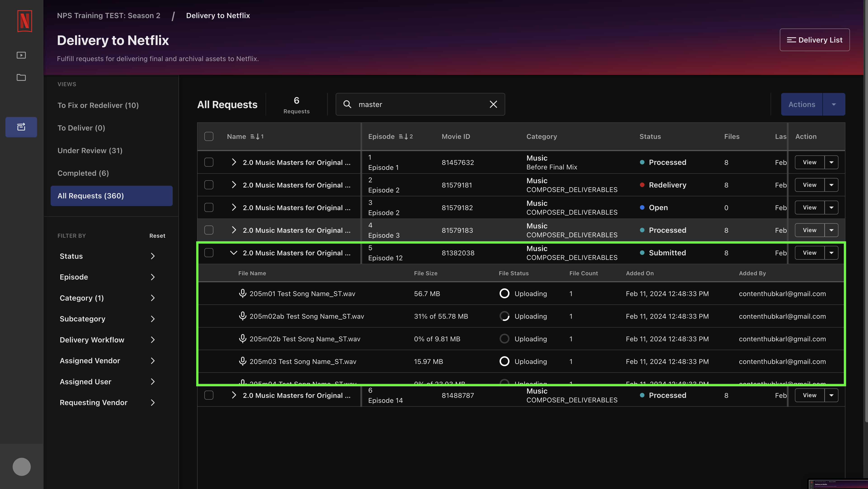Click the Actions button
The height and width of the screenshot is (489, 868).
pos(802,104)
